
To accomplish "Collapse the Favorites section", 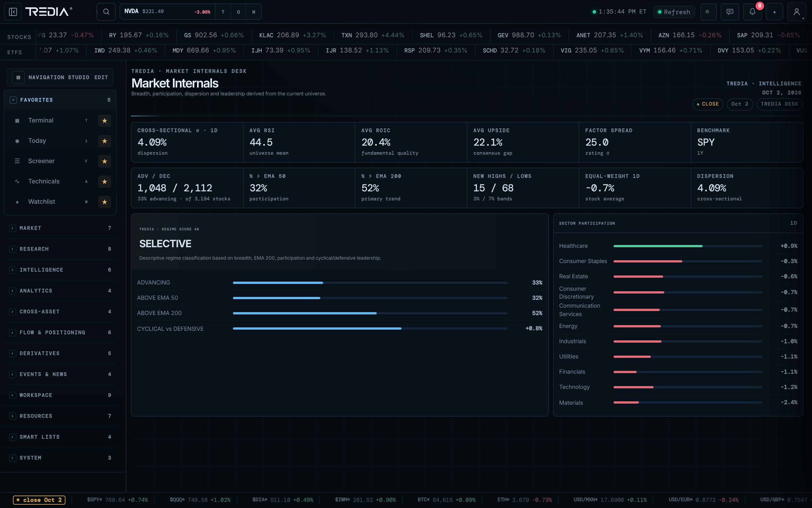I will (60, 100).
